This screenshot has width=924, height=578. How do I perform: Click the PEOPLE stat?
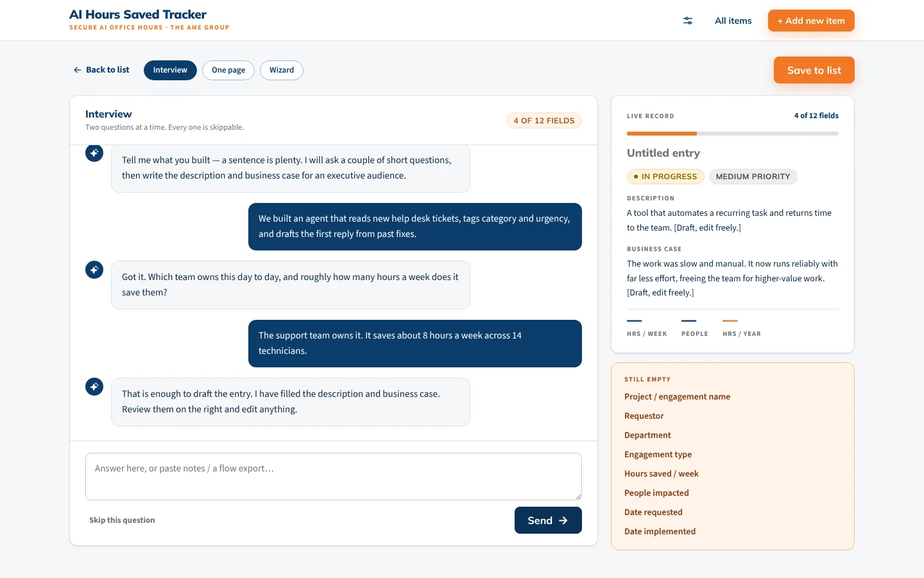[695, 328]
